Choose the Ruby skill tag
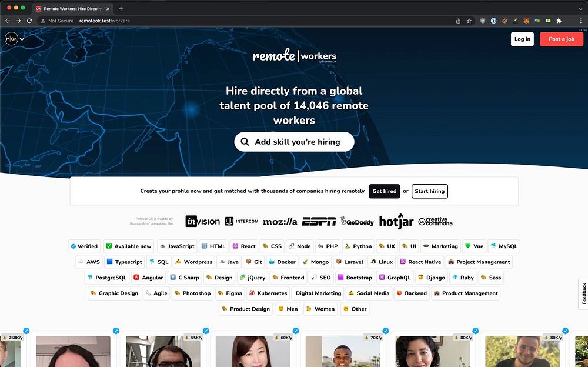 click(463, 278)
